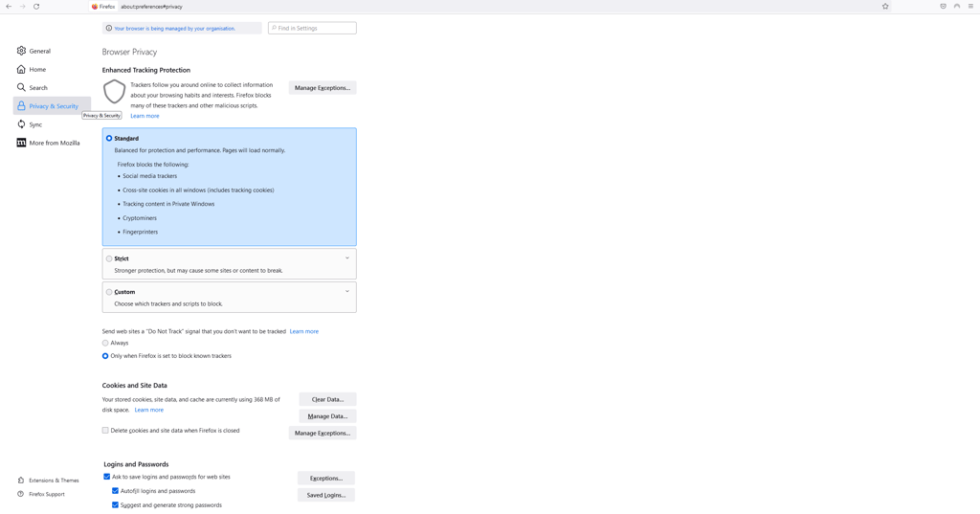Click the Privacy & Security lock icon
Screen dimensions: 980x514
coord(21,105)
